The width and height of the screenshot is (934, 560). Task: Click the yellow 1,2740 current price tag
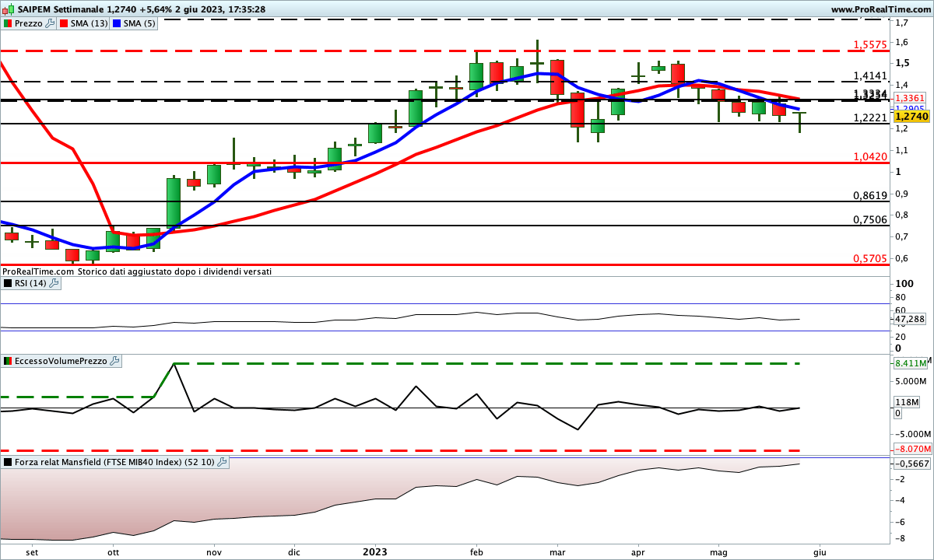pyautogui.click(x=911, y=117)
